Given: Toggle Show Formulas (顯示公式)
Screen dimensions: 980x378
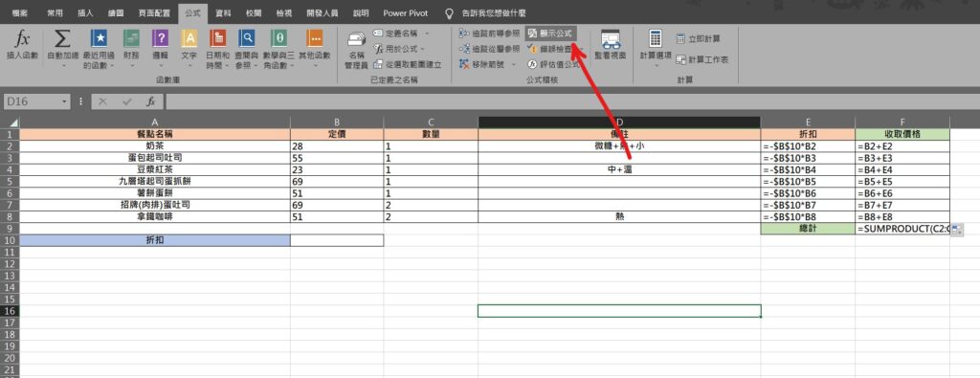Looking at the screenshot, I should [x=550, y=33].
